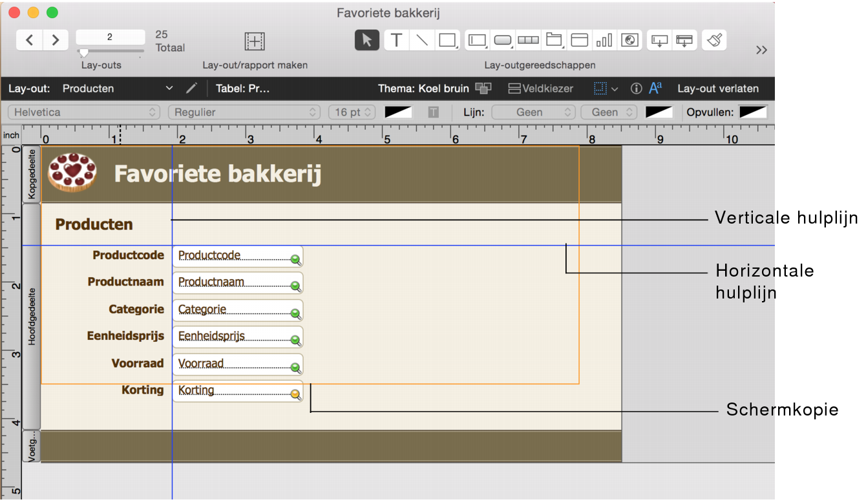
Task: Select the Productnaam field
Action: point(238,283)
